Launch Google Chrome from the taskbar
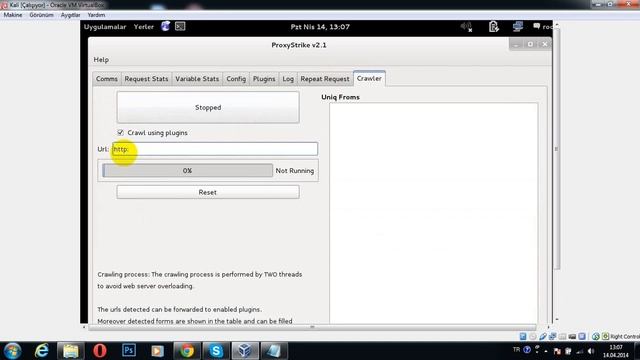640x360 pixels. pyautogui.click(x=187, y=351)
